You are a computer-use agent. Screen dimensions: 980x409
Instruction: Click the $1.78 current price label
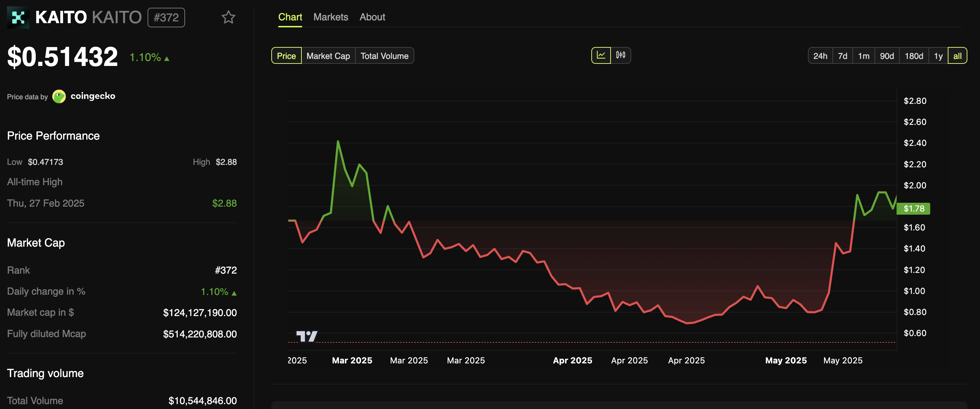click(913, 208)
